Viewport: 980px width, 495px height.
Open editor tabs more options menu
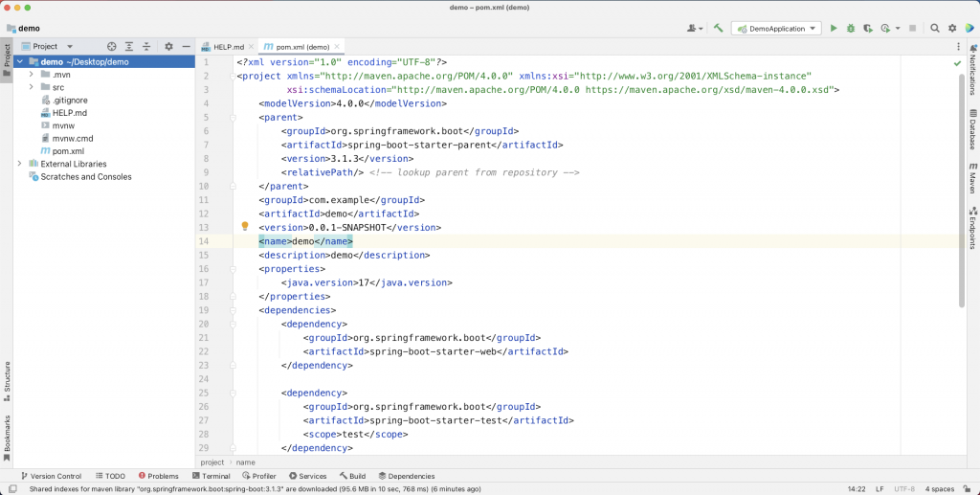[958, 46]
